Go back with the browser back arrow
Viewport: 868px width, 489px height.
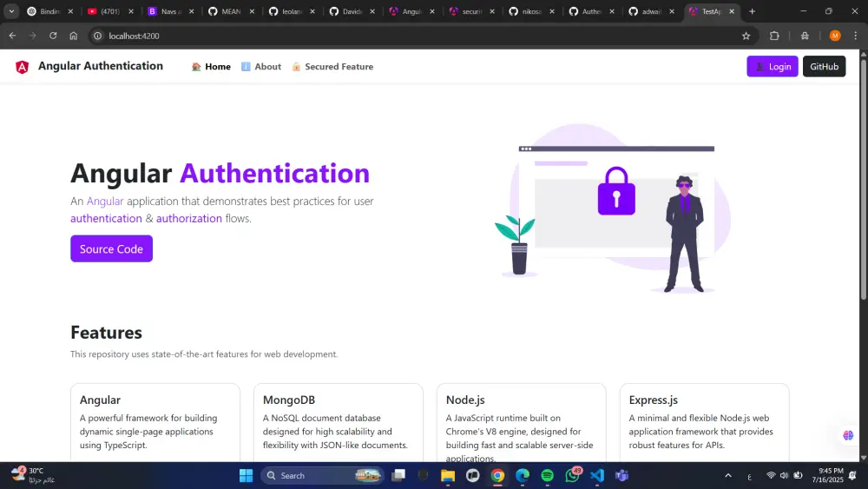(x=12, y=36)
